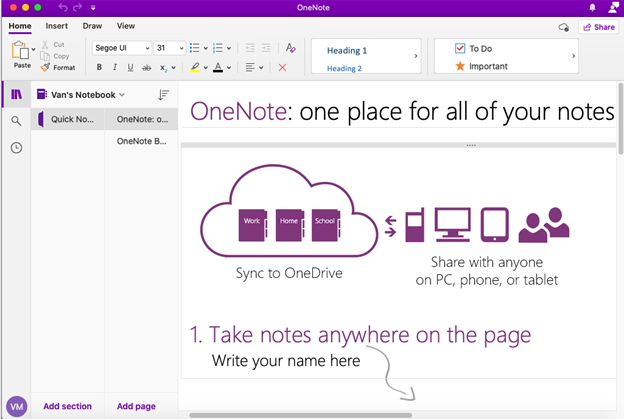The height and width of the screenshot is (419, 624).
Task: Apply the Heading 1 style
Action: coord(347,51)
